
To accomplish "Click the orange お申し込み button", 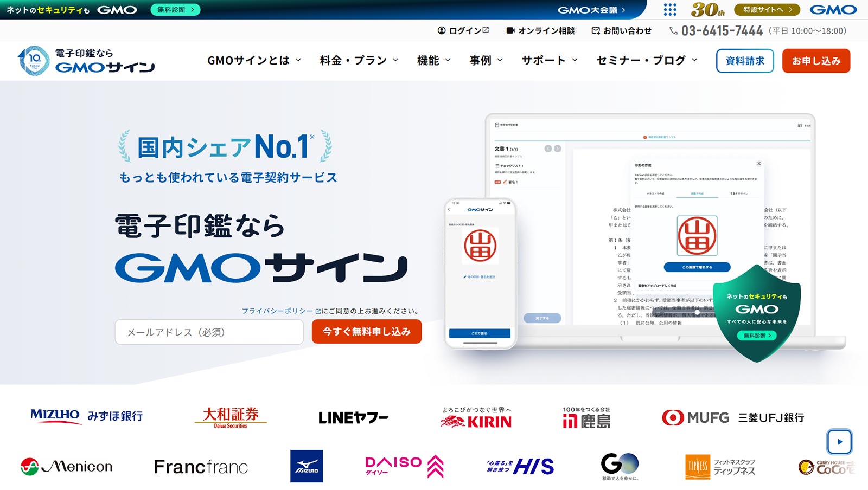I will click(x=816, y=61).
